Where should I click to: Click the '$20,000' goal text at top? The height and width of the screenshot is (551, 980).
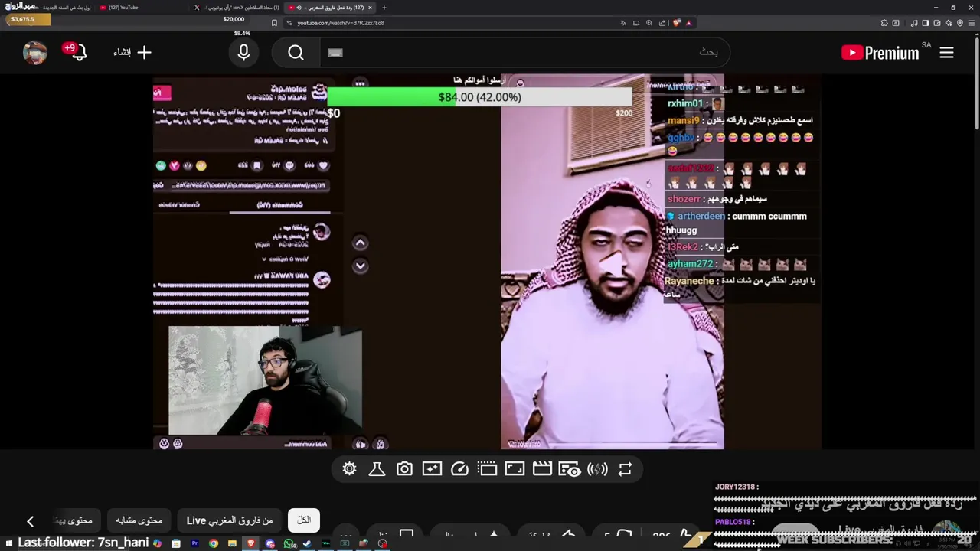pyautogui.click(x=234, y=19)
